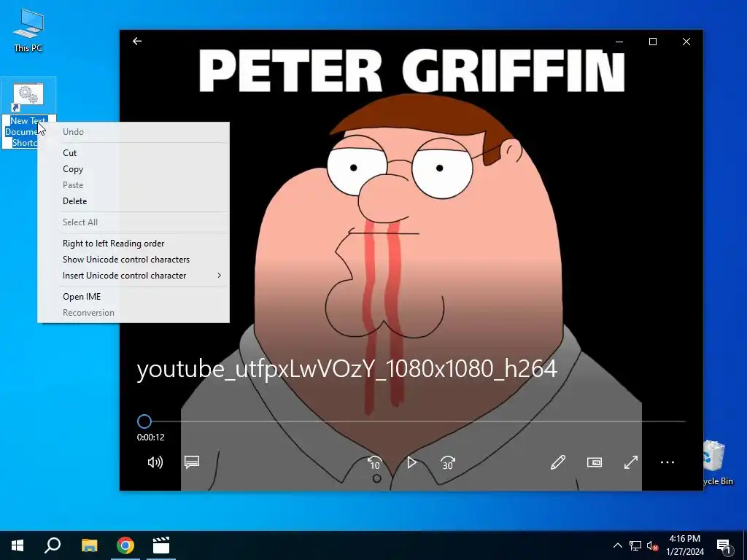The height and width of the screenshot is (560, 747).
Task: Click the network icon in system tray
Action: (635, 545)
